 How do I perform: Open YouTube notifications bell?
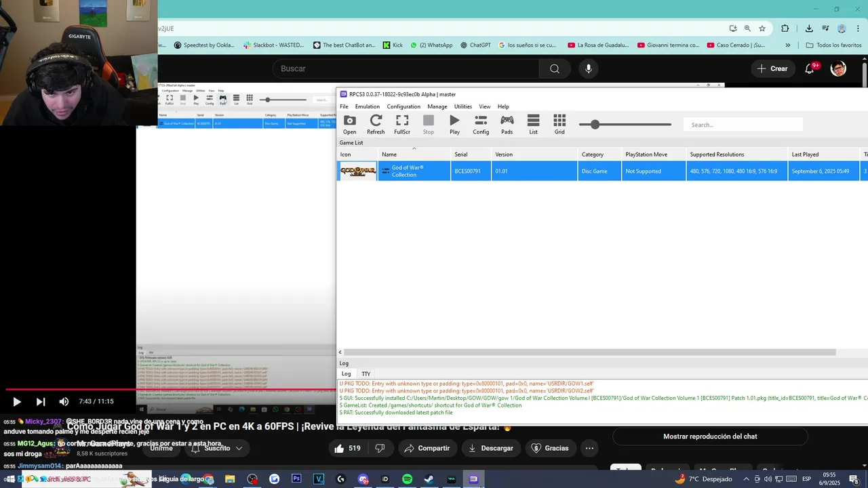pos(810,68)
